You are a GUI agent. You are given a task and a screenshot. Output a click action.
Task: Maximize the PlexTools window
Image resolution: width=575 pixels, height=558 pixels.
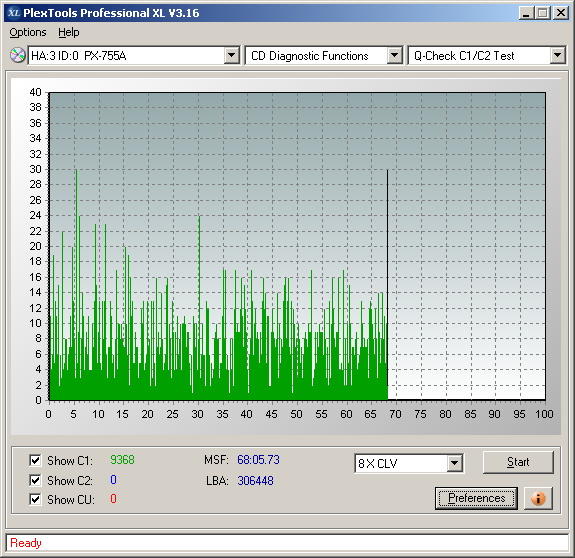point(543,13)
